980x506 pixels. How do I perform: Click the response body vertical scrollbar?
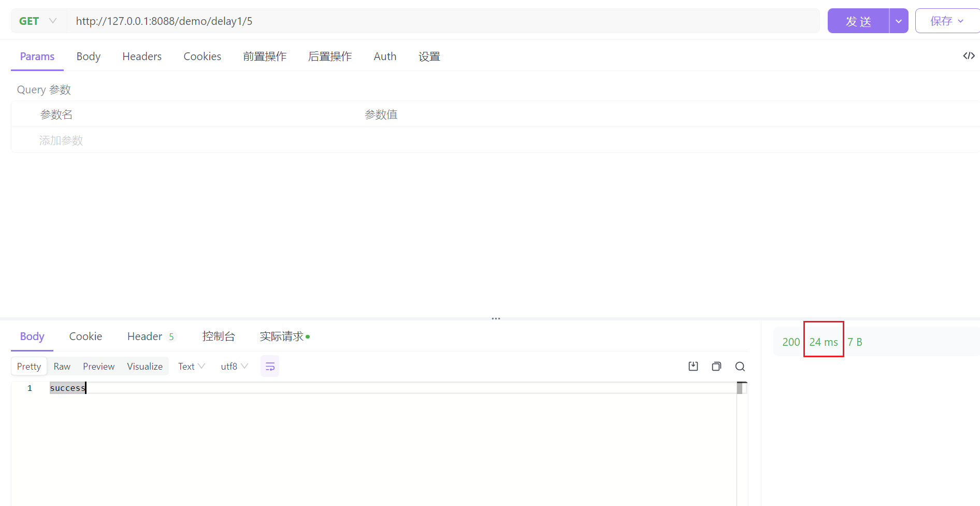pos(742,443)
